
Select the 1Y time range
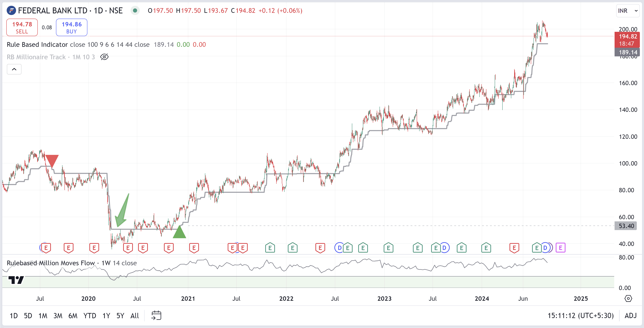(106, 316)
